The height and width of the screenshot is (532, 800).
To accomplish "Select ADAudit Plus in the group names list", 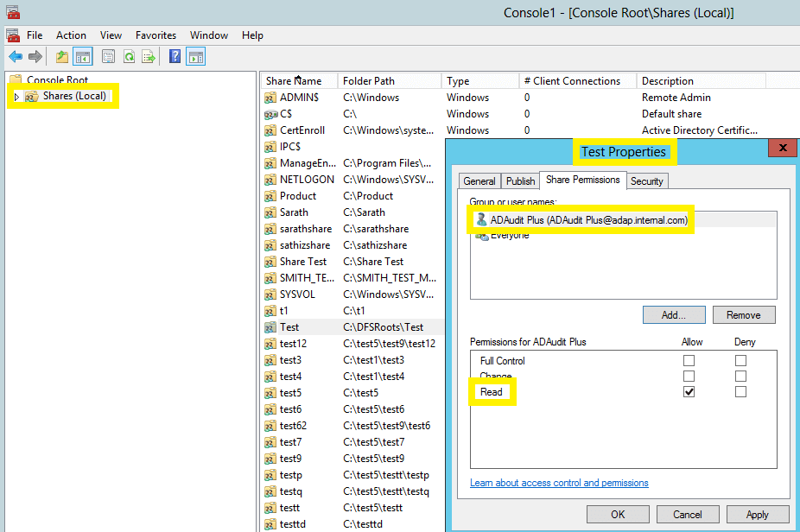I will [587, 218].
